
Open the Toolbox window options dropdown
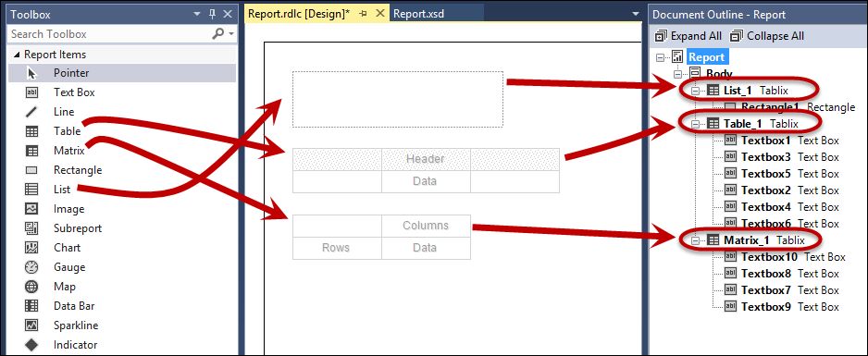tap(197, 15)
